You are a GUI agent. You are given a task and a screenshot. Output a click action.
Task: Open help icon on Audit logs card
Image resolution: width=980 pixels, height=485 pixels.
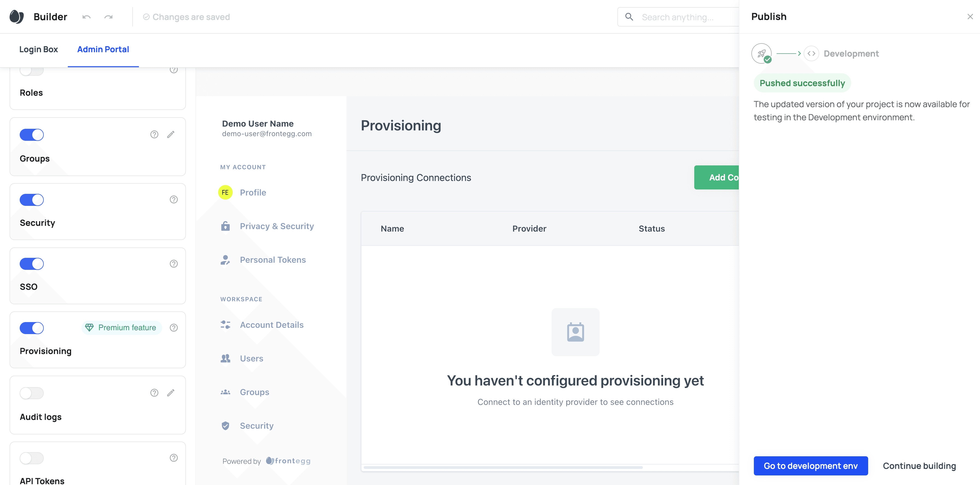point(154,393)
